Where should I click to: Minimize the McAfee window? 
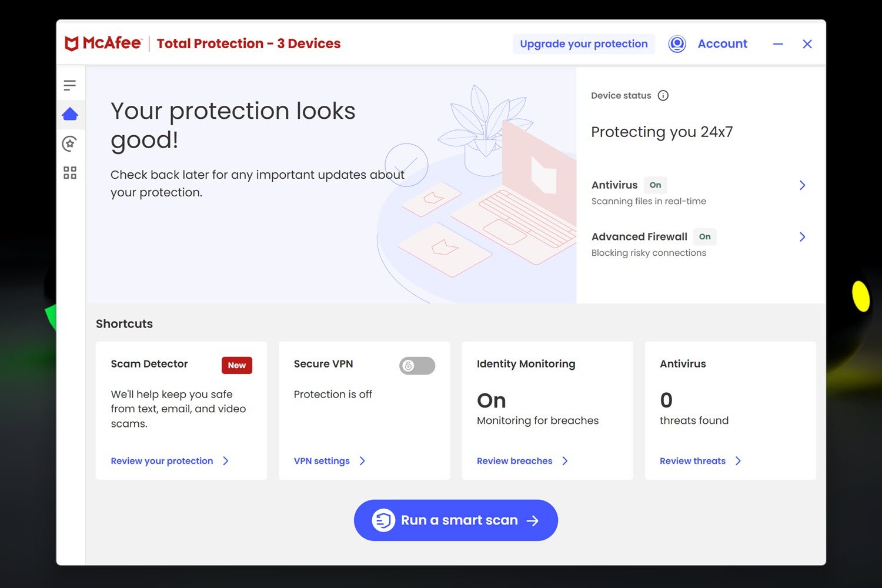pyautogui.click(x=778, y=44)
